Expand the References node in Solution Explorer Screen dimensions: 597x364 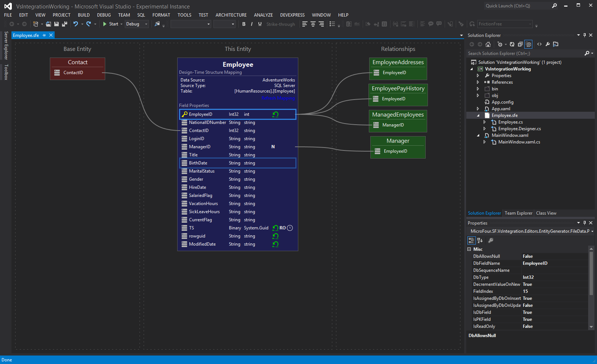click(478, 82)
